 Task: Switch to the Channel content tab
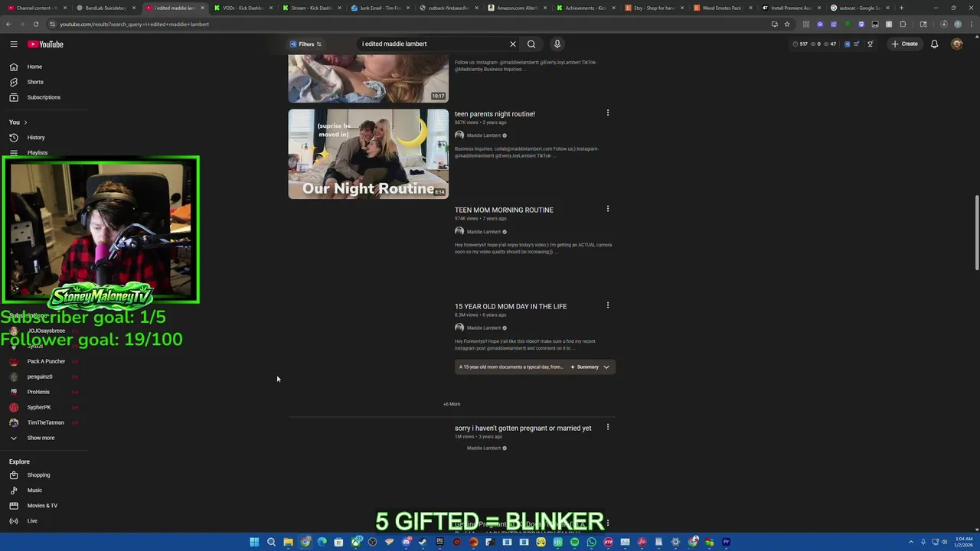point(36,8)
